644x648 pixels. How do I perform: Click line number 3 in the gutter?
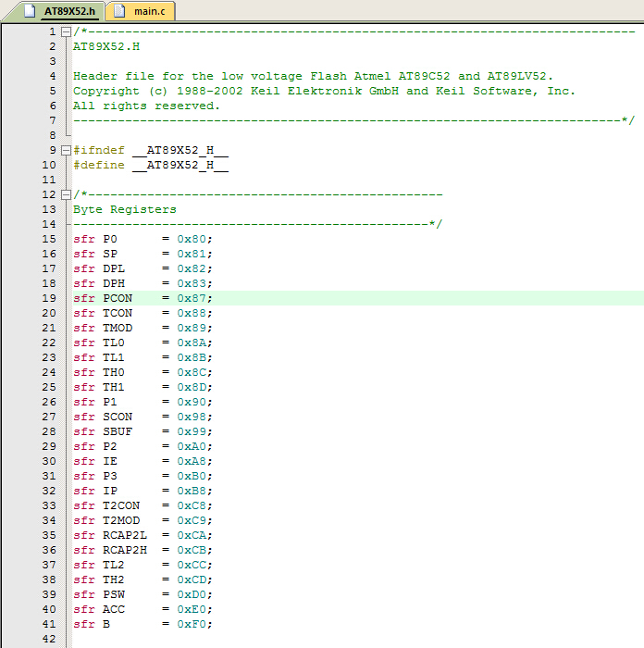pos(53,62)
